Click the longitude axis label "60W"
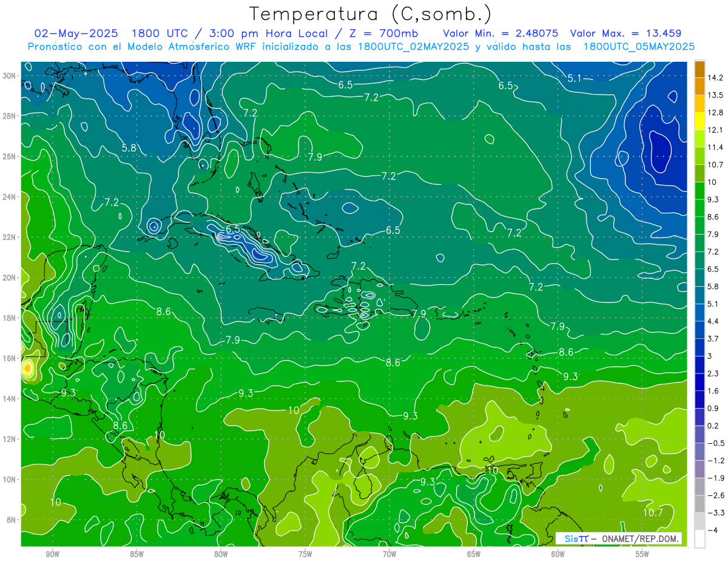Screen dimensions: 728x562 point(558,554)
